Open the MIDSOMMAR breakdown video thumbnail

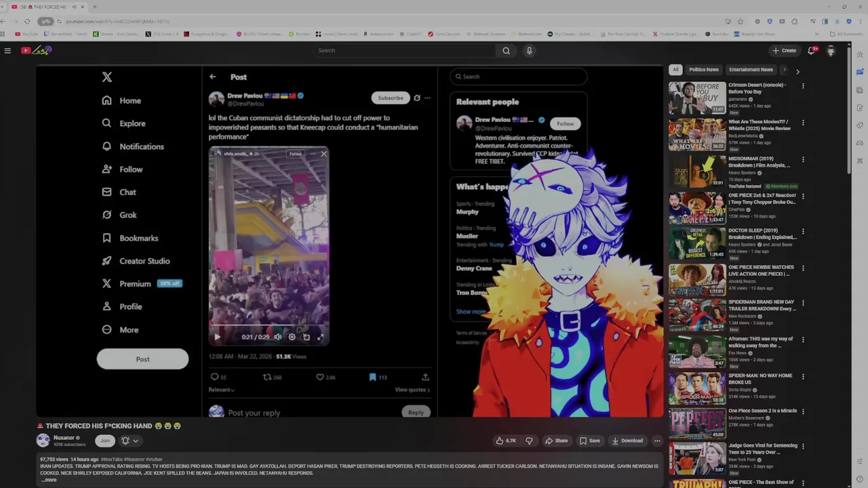point(697,171)
